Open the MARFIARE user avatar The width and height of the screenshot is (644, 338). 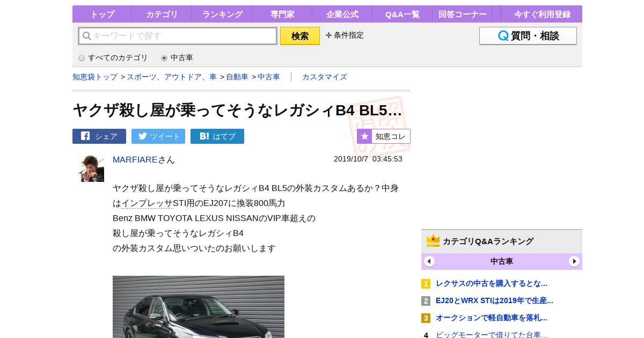pos(91,168)
